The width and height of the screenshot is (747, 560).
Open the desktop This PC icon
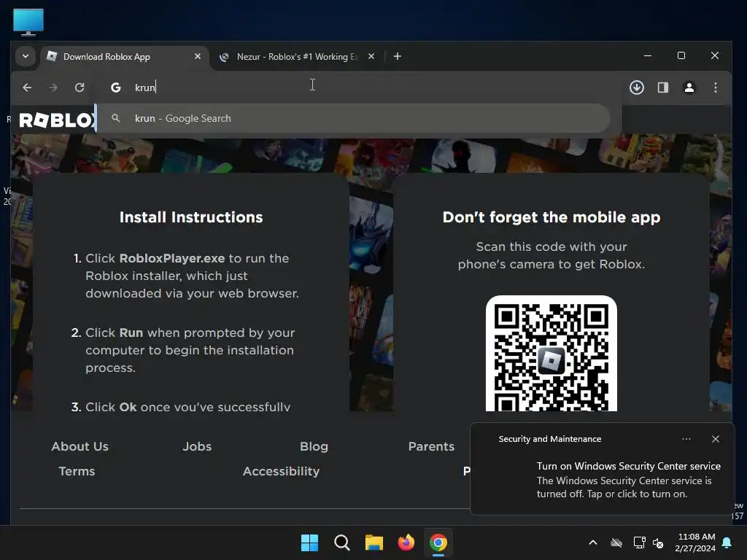(28, 22)
